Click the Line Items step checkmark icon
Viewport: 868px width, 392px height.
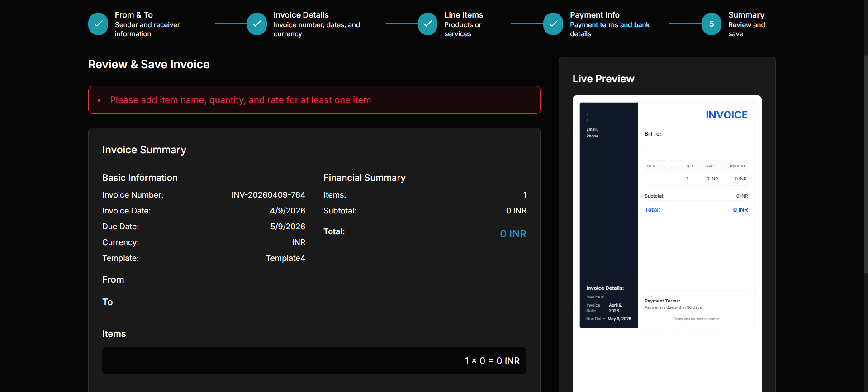pyautogui.click(x=427, y=24)
